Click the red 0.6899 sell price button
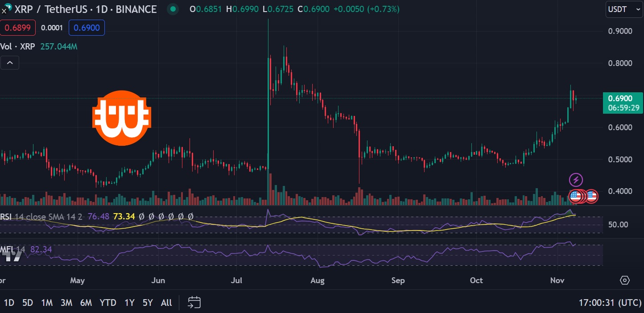The height and width of the screenshot is (313, 644). (18, 28)
